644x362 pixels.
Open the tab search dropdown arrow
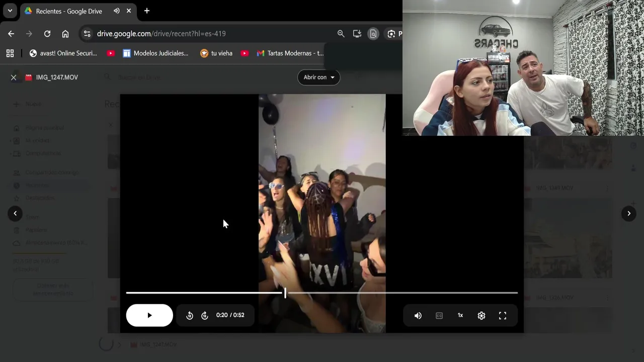click(x=10, y=11)
